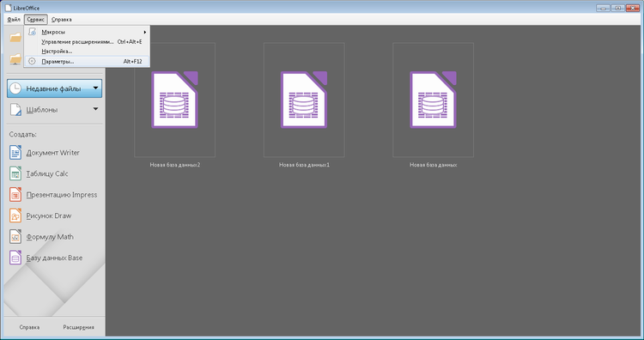Click the Math formula icon

pyautogui.click(x=15, y=237)
